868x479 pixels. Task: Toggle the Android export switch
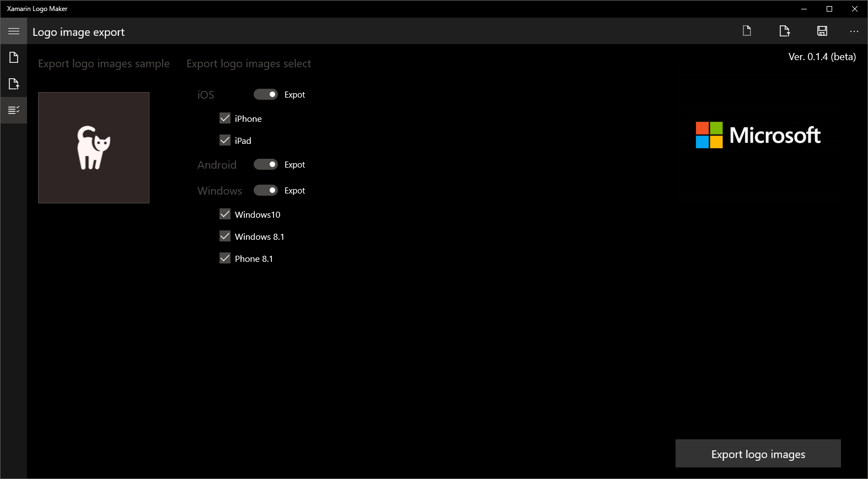pos(265,164)
